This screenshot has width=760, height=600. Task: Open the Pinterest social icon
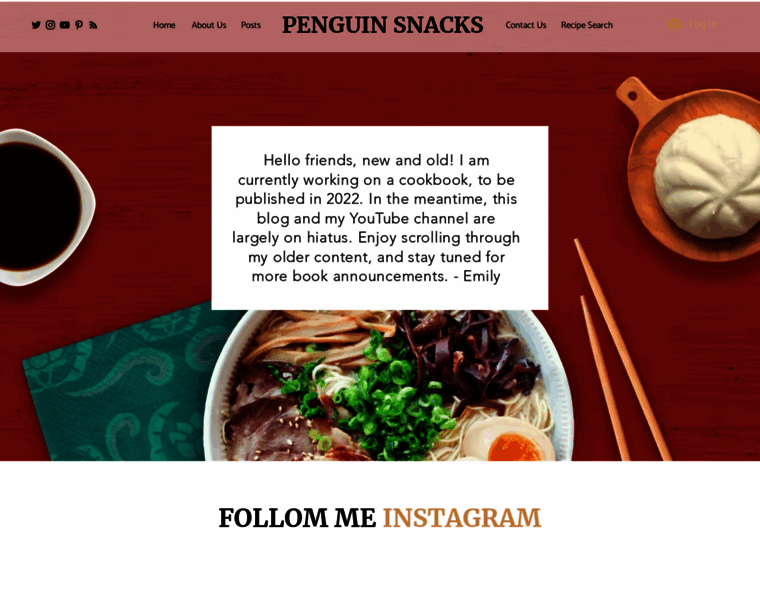[79, 25]
